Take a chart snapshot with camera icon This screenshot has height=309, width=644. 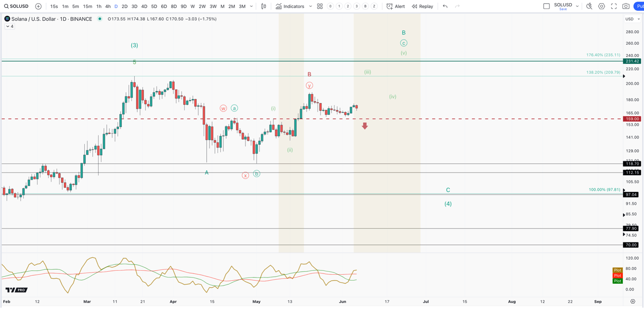click(626, 6)
